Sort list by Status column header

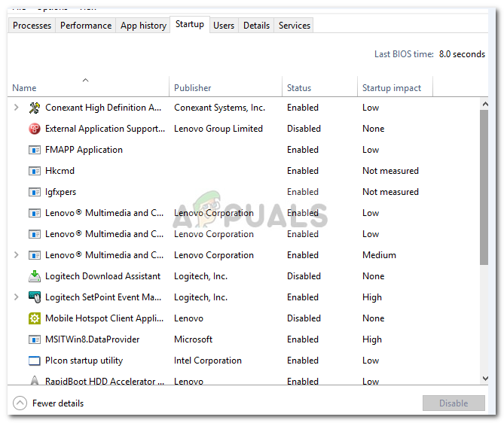320,87
